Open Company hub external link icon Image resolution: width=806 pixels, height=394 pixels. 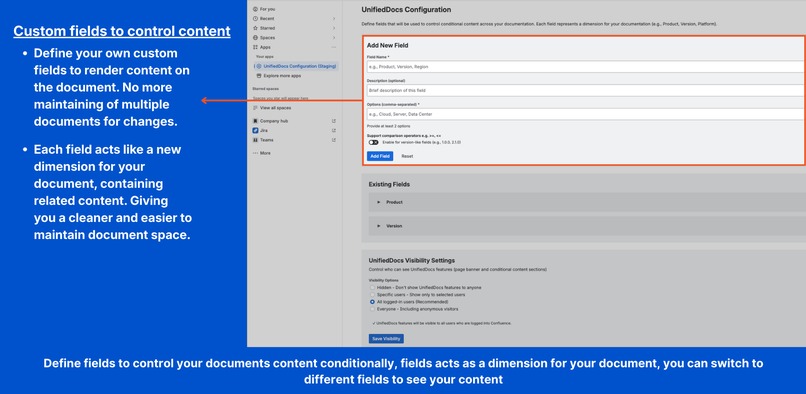[x=334, y=121]
